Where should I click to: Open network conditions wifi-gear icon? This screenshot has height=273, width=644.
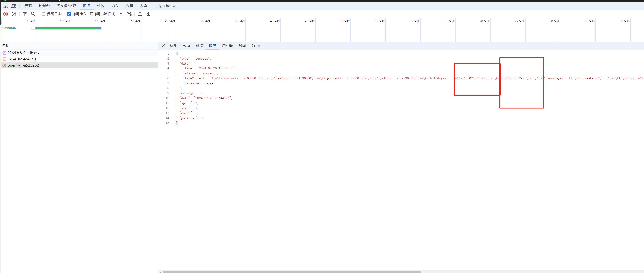(129, 14)
